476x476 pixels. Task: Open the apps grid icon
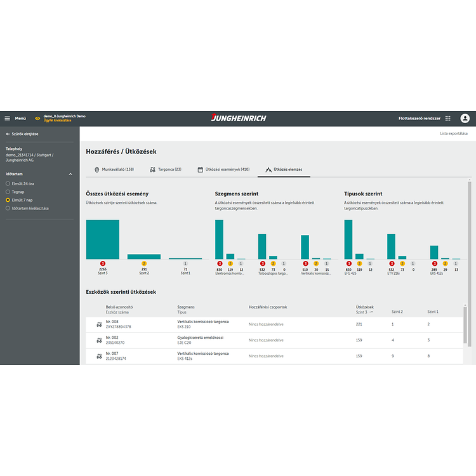(x=447, y=118)
